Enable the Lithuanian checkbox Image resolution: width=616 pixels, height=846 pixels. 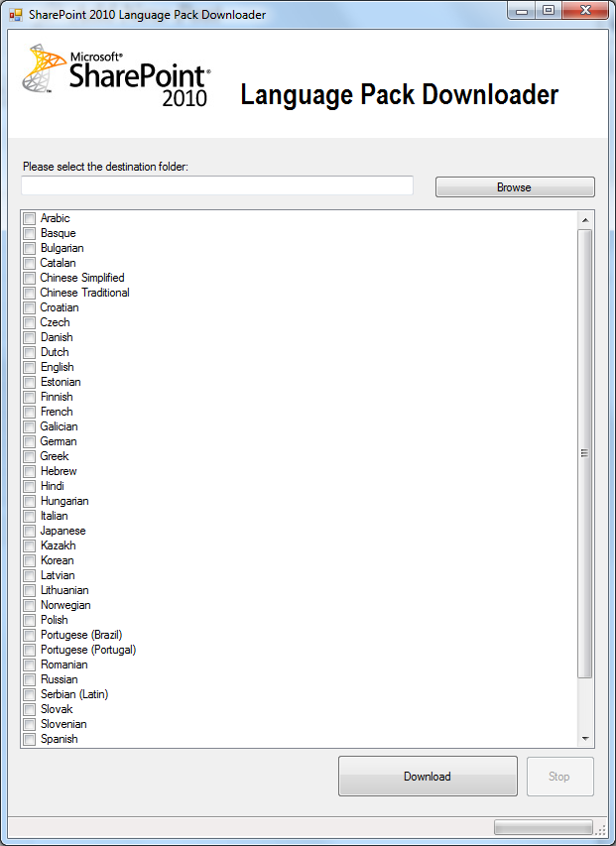30,590
